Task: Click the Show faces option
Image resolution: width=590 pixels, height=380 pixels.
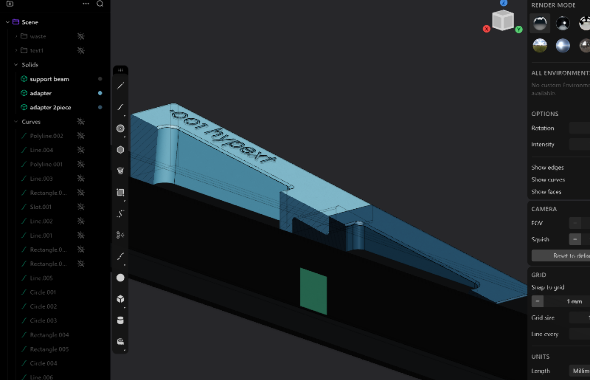Action: [x=546, y=192]
